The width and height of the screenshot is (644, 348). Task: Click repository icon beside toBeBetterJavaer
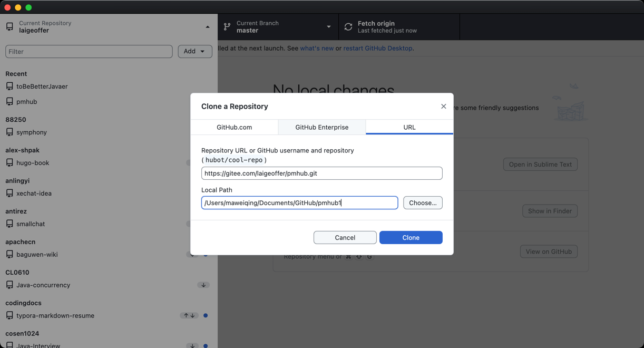tap(9, 86)
